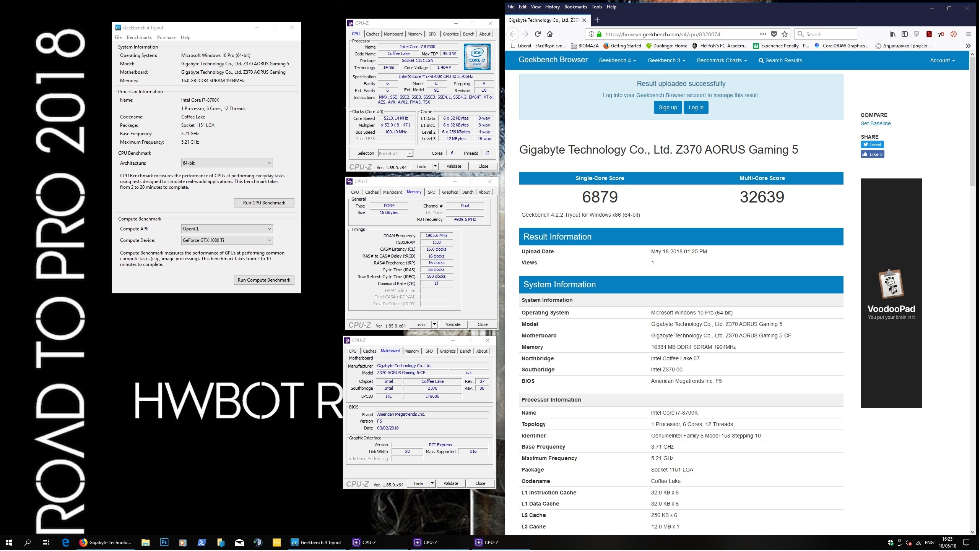This screenshot has height=551, width=980.
Task: Save page to Pocket
Action: (x=775, y=34)
